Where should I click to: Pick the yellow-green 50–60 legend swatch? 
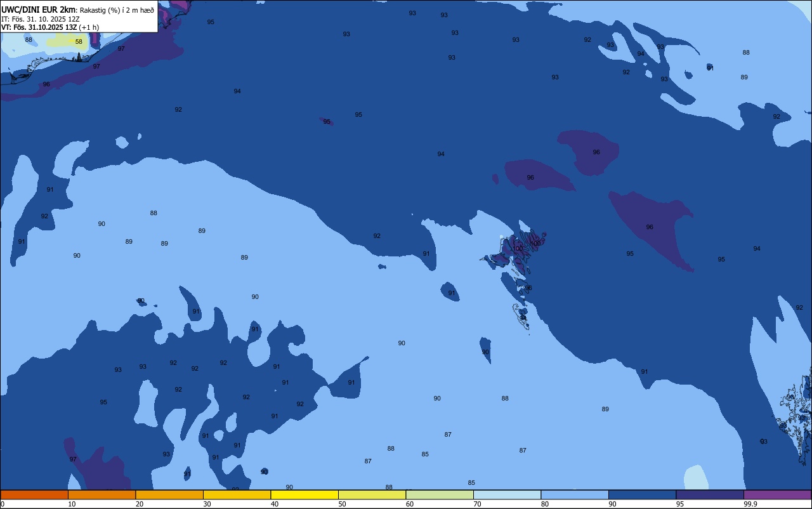pos(372,494)
